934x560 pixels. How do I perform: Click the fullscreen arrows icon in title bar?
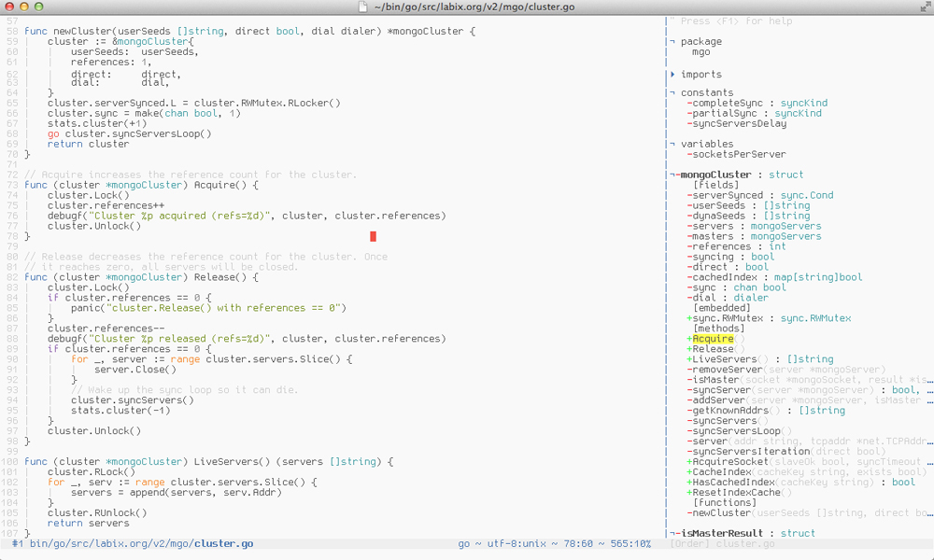click(925, 7)
